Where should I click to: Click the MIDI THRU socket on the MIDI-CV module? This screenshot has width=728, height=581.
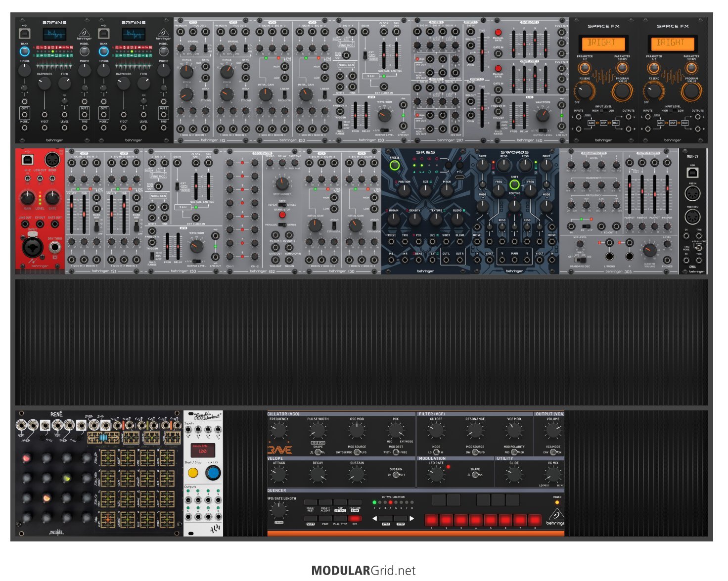click(x=692, y=217)
